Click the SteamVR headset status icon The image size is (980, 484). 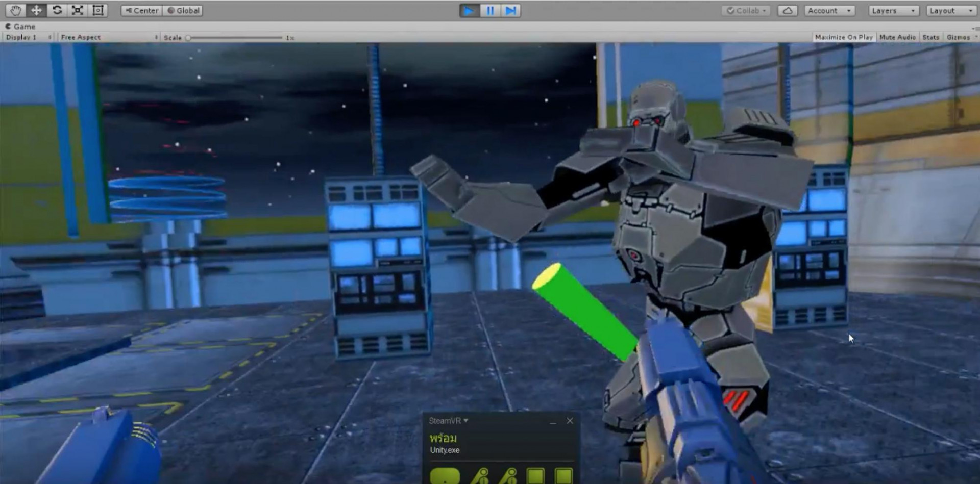click(x=445, y=476)
